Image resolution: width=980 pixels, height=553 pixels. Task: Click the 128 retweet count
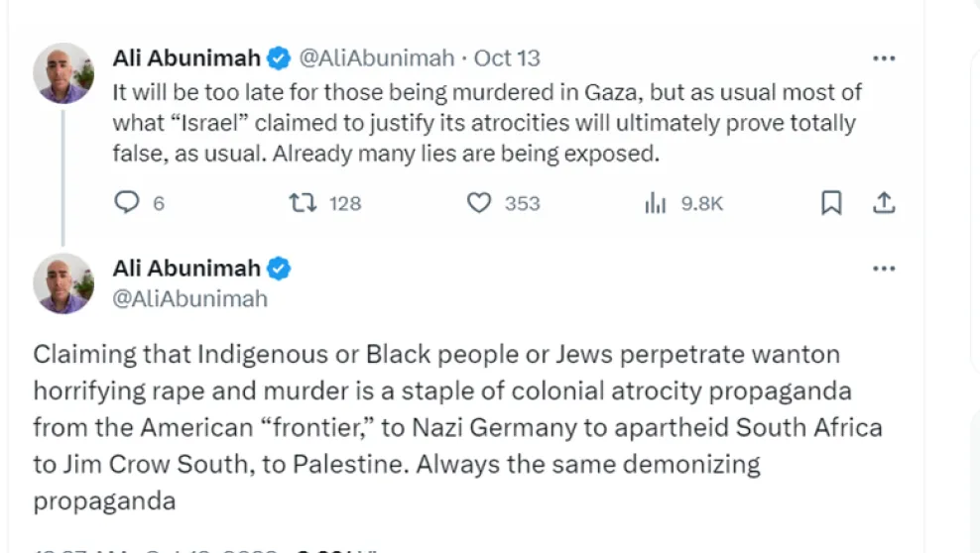[x=345, y=204]
